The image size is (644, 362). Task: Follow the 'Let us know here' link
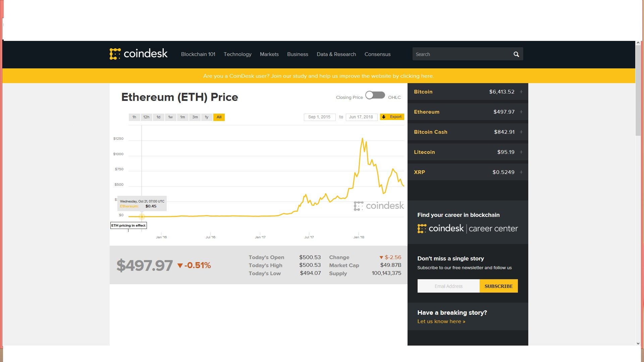point(441,321)
